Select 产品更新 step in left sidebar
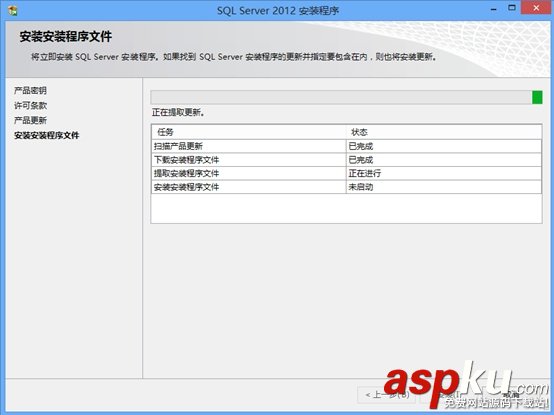 [x=30, y=120]
